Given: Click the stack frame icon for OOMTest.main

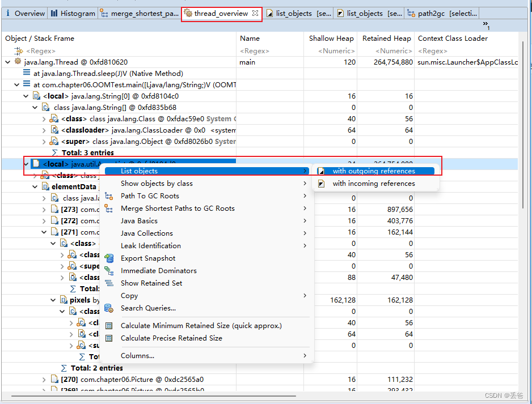Looking at the screenshot, I should pos(27,84).
